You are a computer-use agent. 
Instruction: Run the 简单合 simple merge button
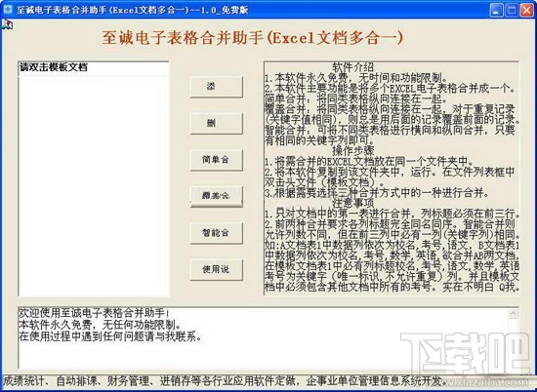pyautogui.click(x=217, y=160)
